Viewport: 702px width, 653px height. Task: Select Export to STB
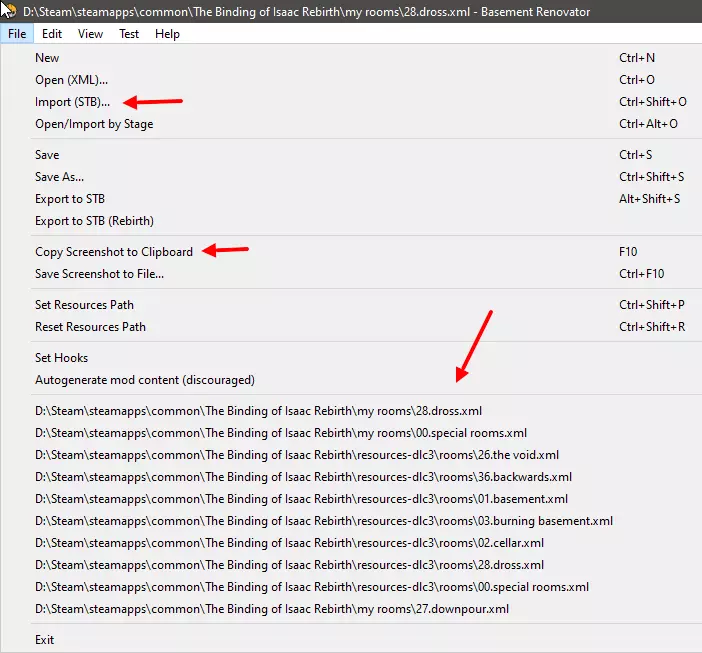pos(351,198)
